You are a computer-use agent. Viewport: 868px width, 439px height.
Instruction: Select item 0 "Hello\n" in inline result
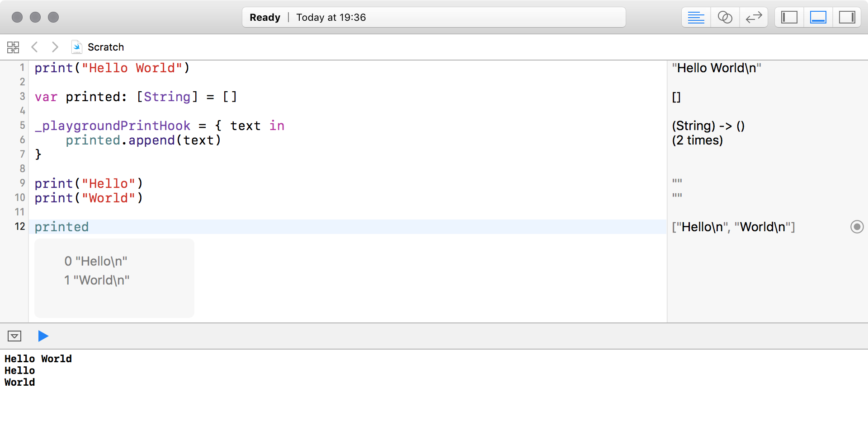point(96,261)
